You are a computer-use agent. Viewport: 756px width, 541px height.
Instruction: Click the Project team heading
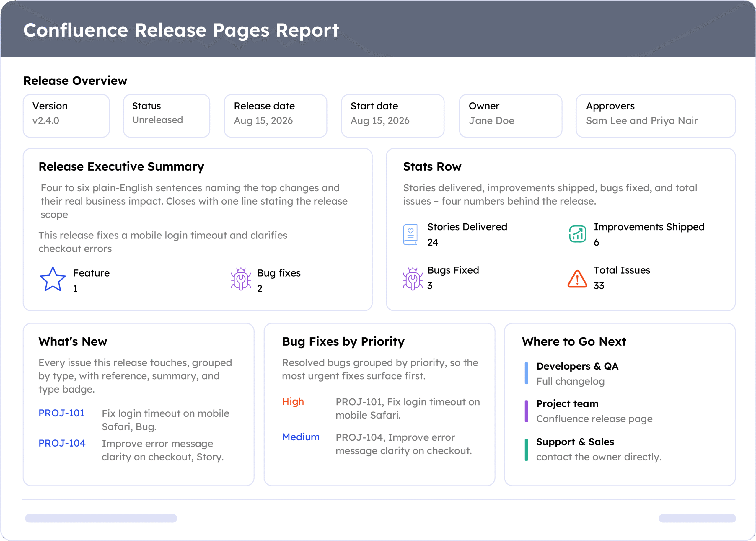(567, 404)
